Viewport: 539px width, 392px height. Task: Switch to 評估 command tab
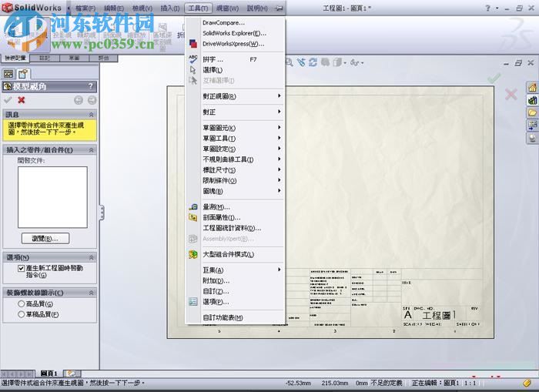103,58
